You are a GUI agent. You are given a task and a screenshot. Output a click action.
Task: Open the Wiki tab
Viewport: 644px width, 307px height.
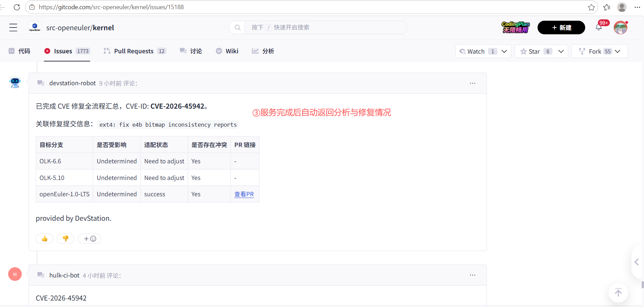[227, 51]
